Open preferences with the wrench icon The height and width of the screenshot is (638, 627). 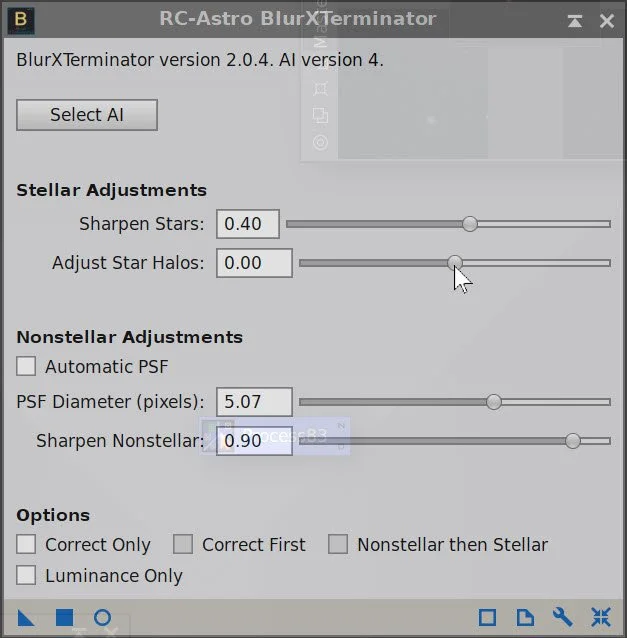coord(563,617)
